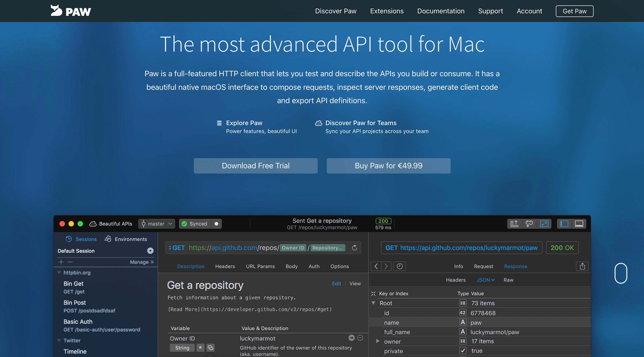Image resolution: width=644 pixels, height=357 pixels.
Task: Click the plus icon to add request
Action: click(x=61, y=262)
